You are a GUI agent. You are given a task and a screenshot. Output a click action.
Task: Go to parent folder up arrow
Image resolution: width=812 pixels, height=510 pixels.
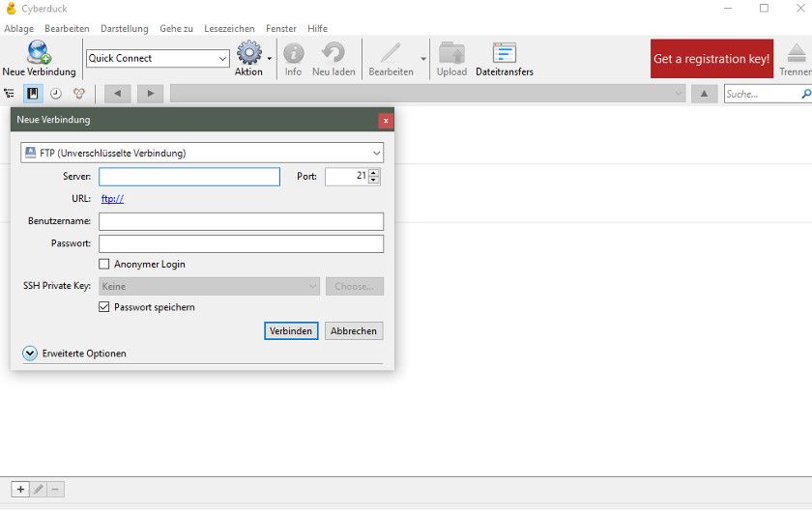click(x=705, y=94)
